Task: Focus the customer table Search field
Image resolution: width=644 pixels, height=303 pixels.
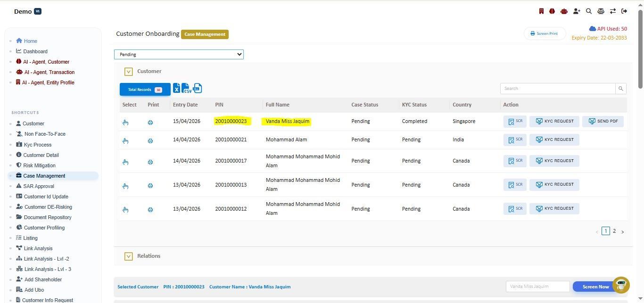Action: [x=558, y=89]
